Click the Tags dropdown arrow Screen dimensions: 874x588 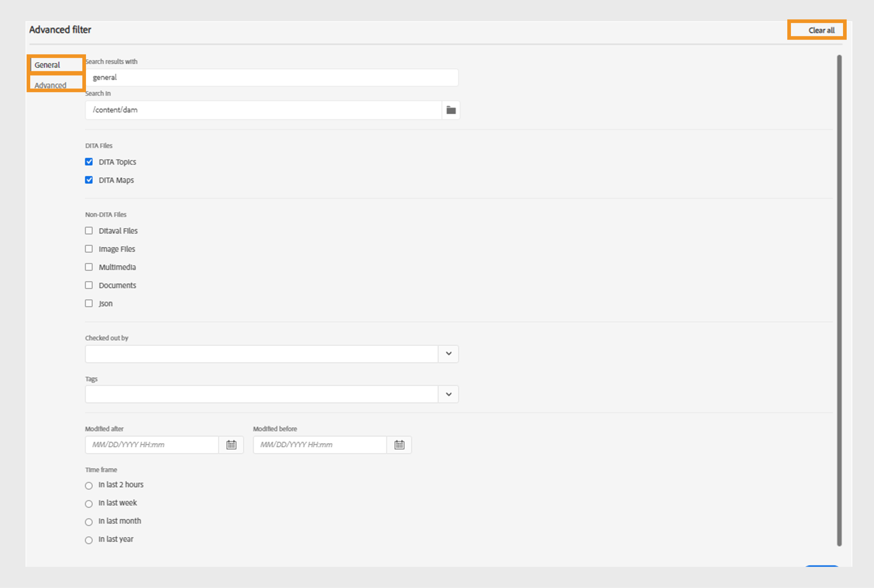coord(448,394)
